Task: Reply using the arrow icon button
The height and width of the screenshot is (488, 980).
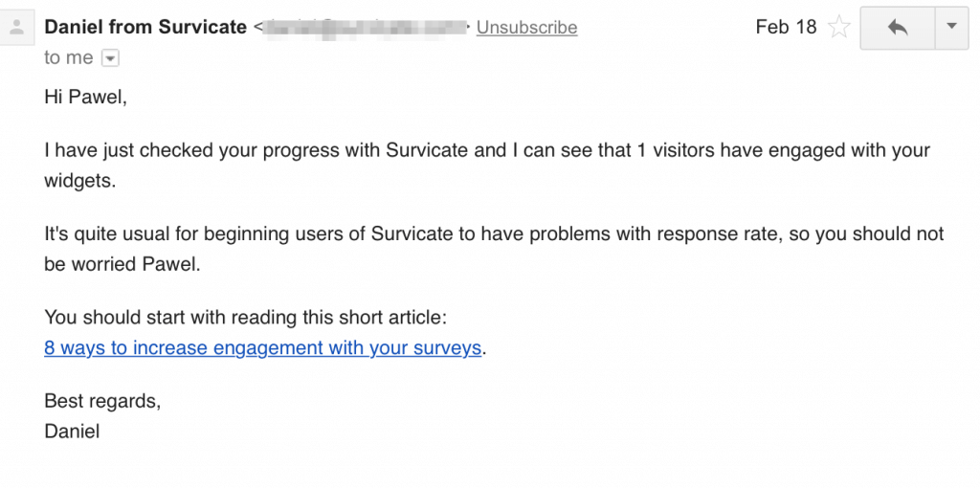Action: (x=898, y=28)
